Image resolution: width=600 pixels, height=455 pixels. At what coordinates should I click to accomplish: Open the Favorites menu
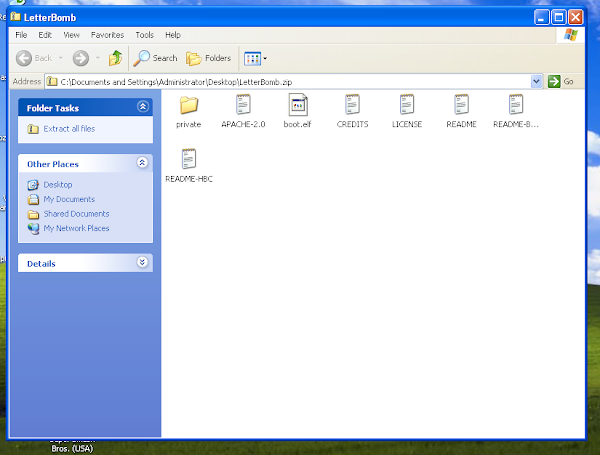point(107,35)
